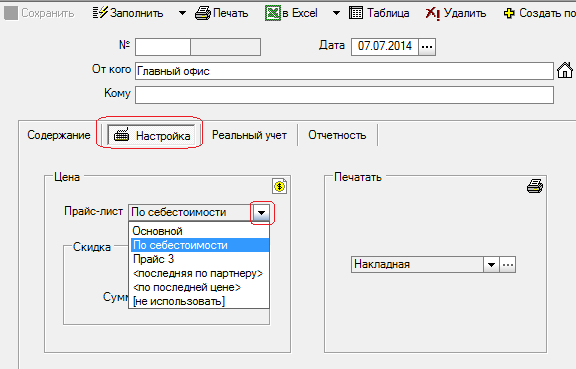Click the Таблица toolbar button
The width and height of the screenshot is (576, 369).
point(379,13)
